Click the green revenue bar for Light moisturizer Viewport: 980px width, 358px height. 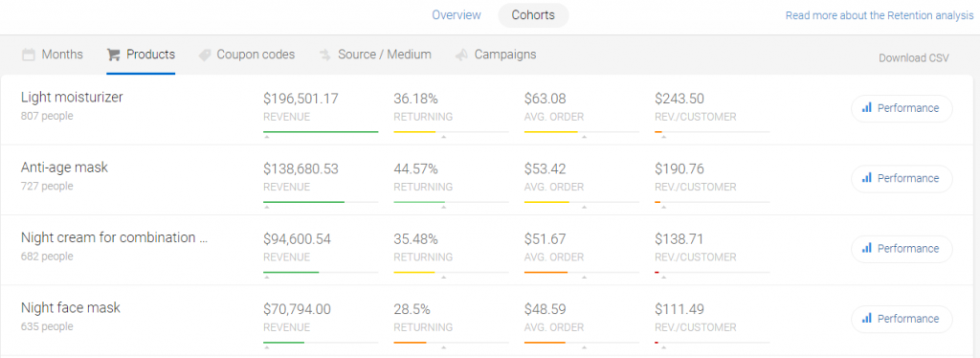click(x=321, y=132)
